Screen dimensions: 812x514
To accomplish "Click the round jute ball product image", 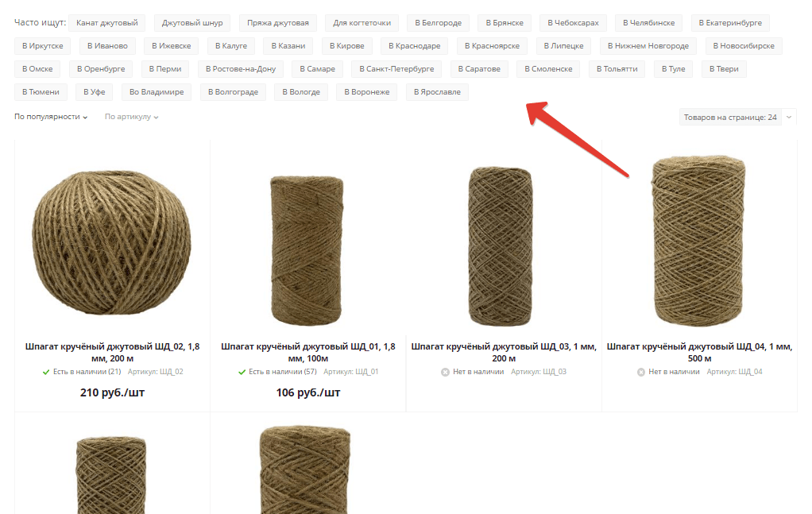I will (112, 242).
